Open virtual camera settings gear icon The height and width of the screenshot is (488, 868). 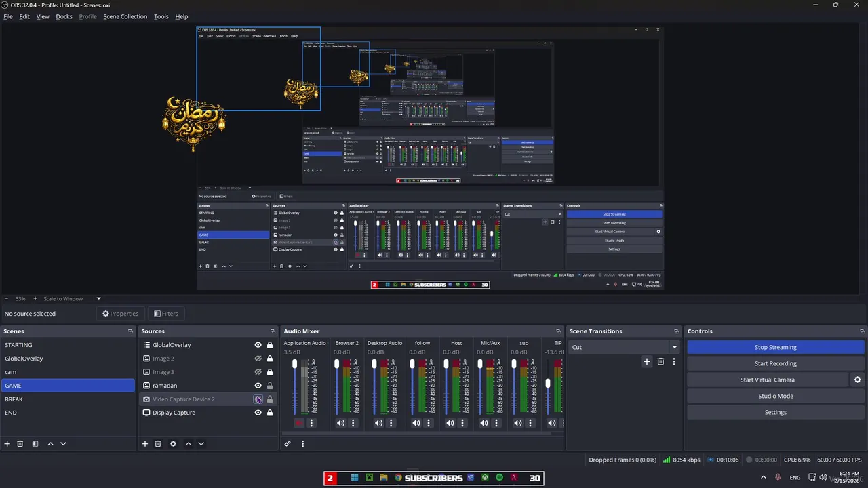click(858, 380)
